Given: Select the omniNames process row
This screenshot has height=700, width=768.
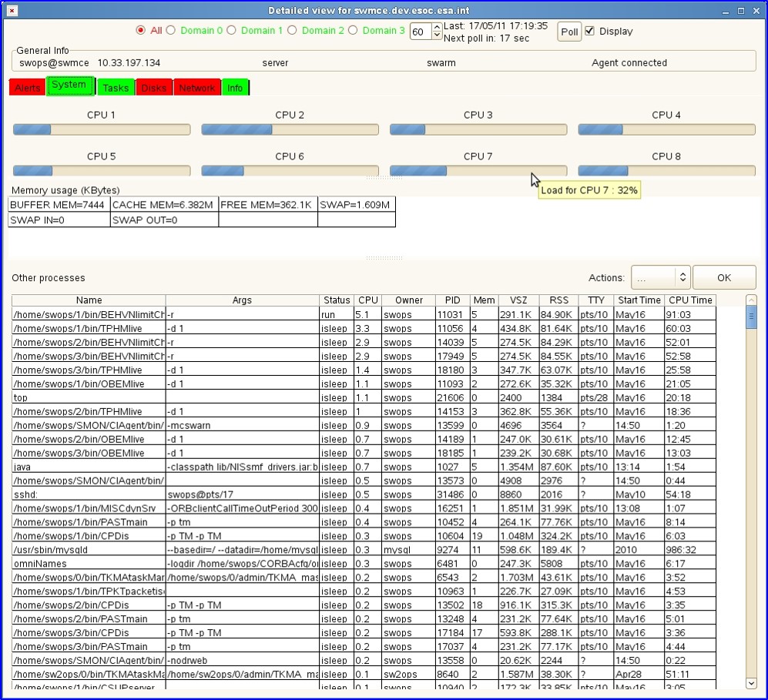Looking at the screenshot, I should click(x=364, y=564).
